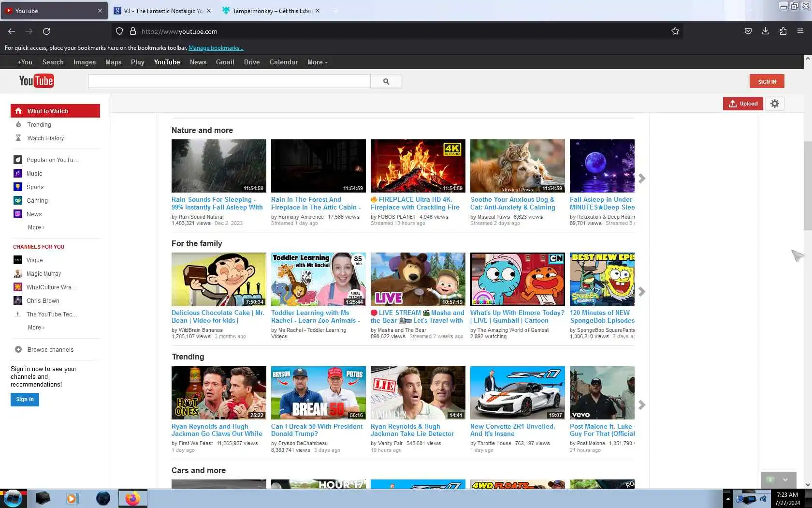This screenshot has width=812, height=508.
Task: Open the Hot Ones Reynolds Jackman thumbnail
Action: coord(218,392)
